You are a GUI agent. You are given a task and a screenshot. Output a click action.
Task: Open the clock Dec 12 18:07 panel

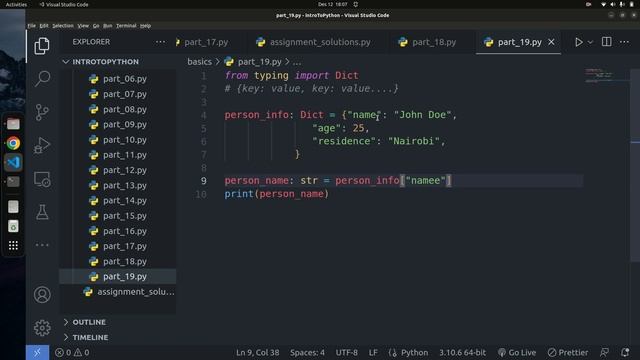[332, 4]
